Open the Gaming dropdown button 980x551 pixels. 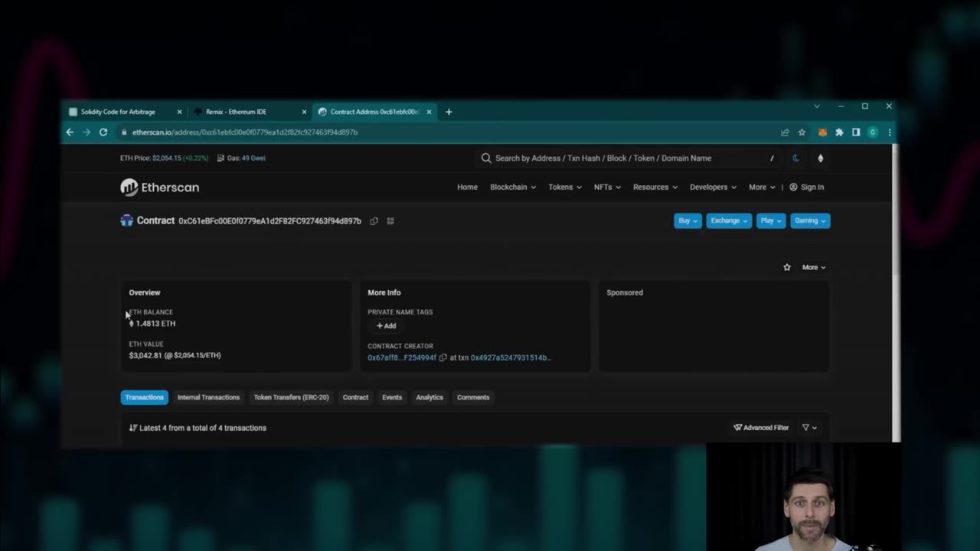(x=810, y=220)
